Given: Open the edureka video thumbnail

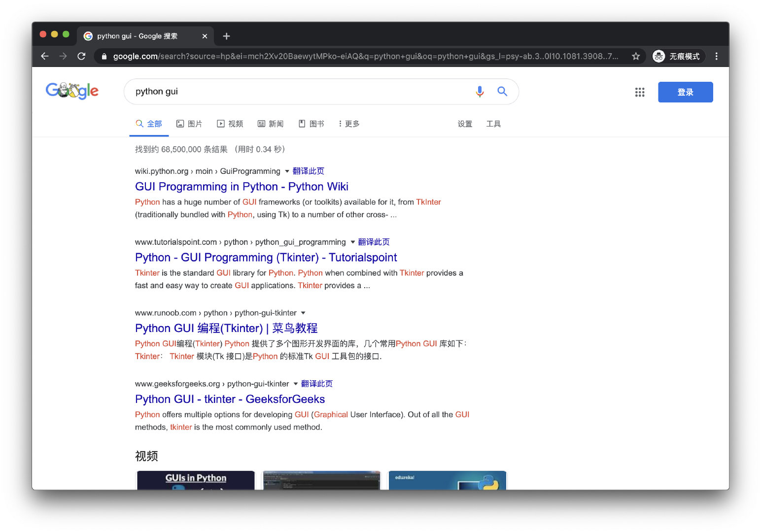Looking at the screenshot, I should point(448,480).
